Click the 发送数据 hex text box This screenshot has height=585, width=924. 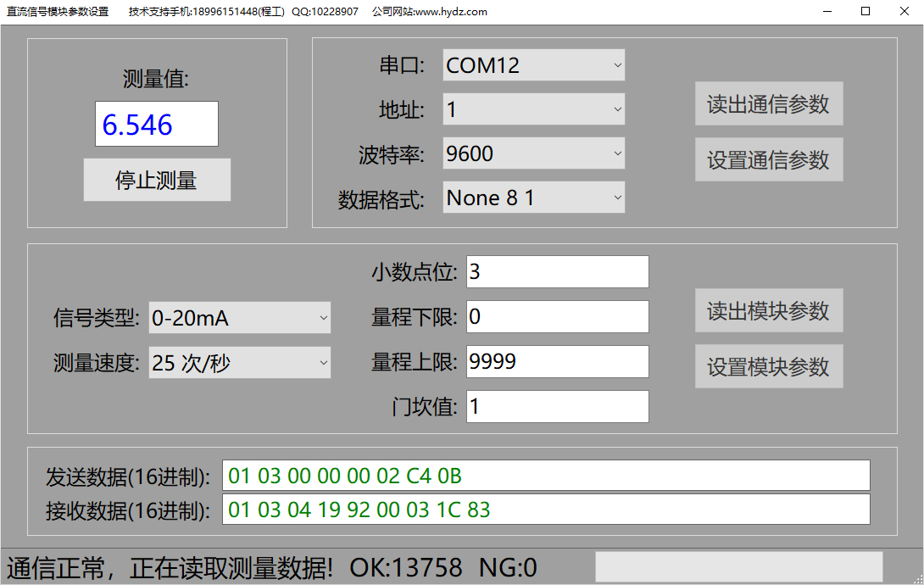(x=545, y=476)
